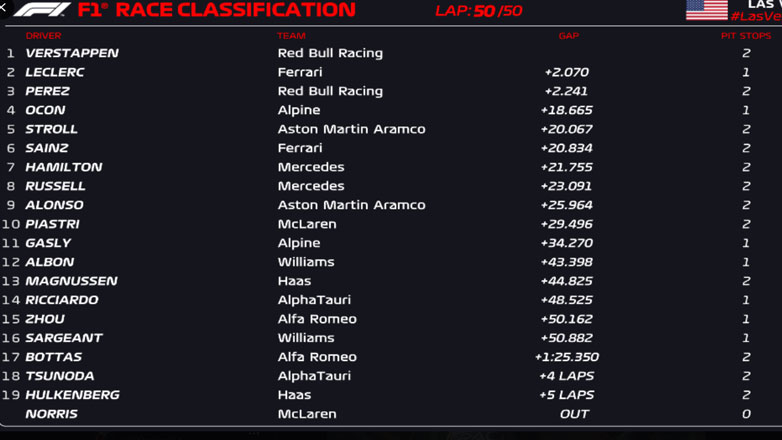Viewport: 782px width, 440px height.
Task: Click the Aston Martin Aramco team for STROLL
Action: click(351, 129)
